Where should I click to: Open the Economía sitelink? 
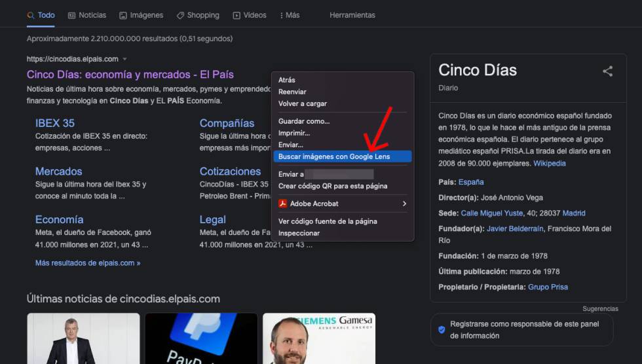click(x=60, y=219)
